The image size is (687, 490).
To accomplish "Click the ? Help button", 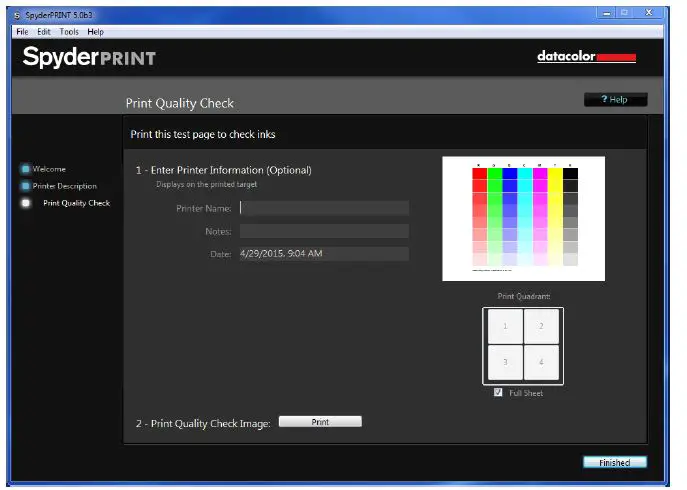I will tap(615, 99).
